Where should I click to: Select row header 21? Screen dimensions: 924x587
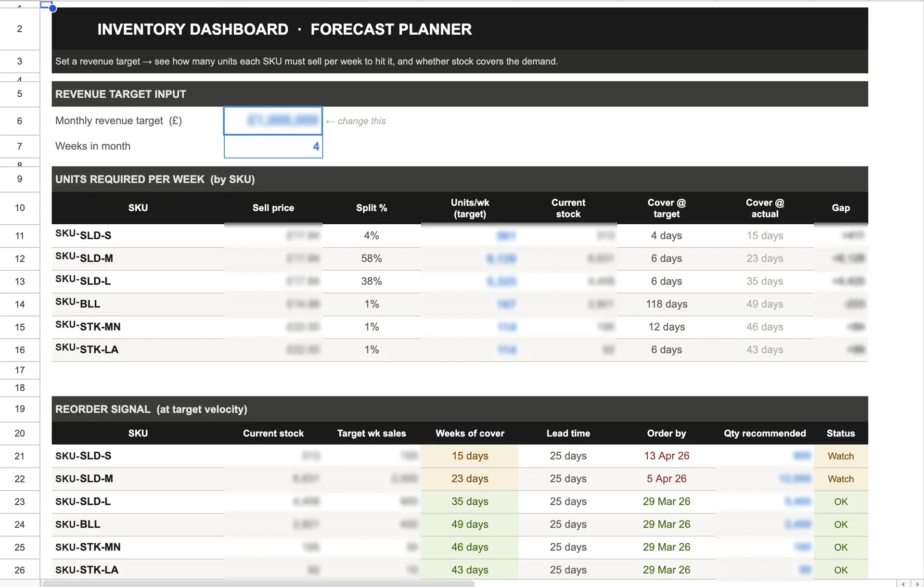20,456
